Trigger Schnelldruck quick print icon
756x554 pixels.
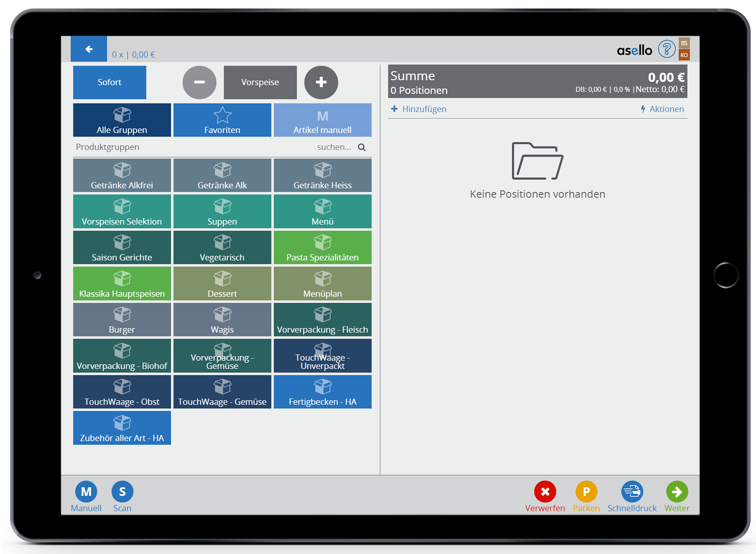tap(631, 492)
